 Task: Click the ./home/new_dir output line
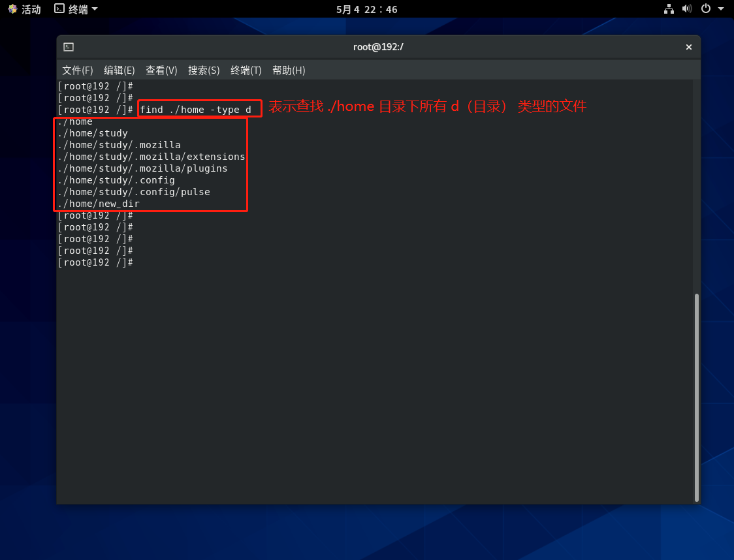click(x=99, y=204)
